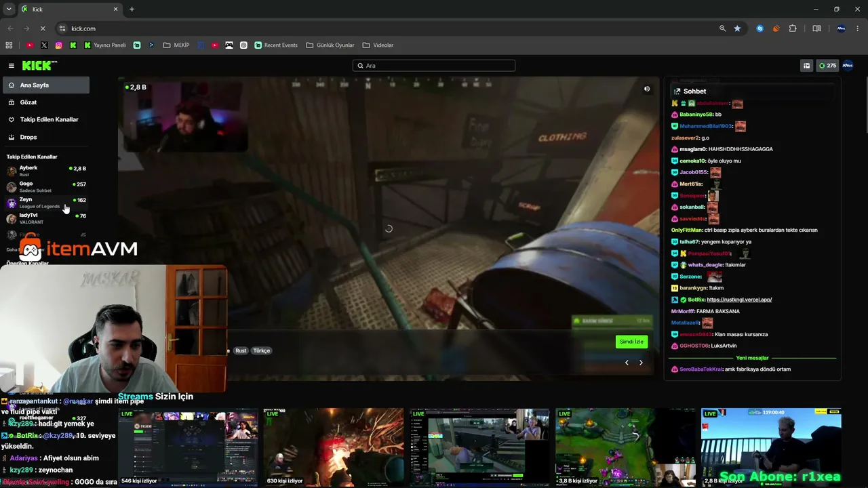868x488 pixels.
Task: Click the Şimdi İzle button
Action: [x=631, y=342]
